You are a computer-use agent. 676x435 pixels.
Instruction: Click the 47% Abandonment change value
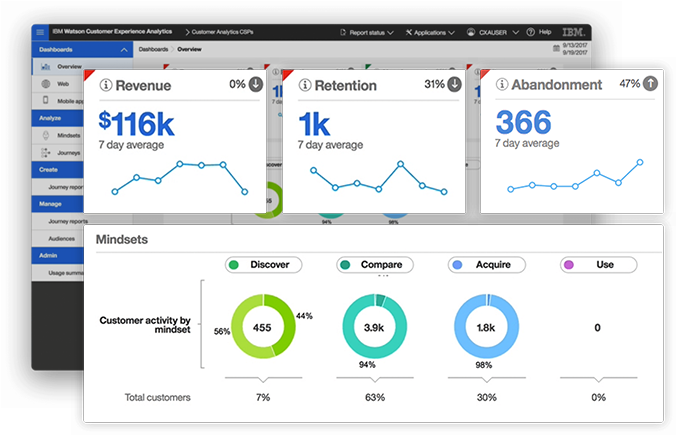629,83
